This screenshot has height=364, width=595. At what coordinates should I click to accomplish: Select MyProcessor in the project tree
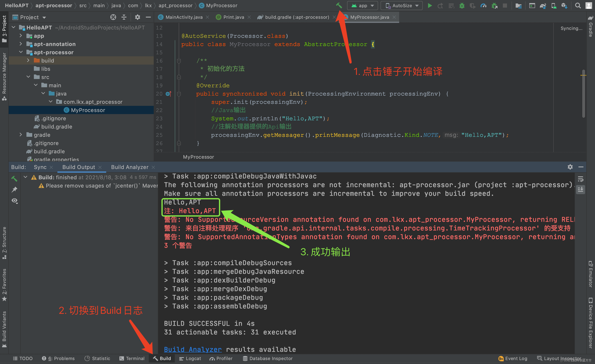coord(81,110)
